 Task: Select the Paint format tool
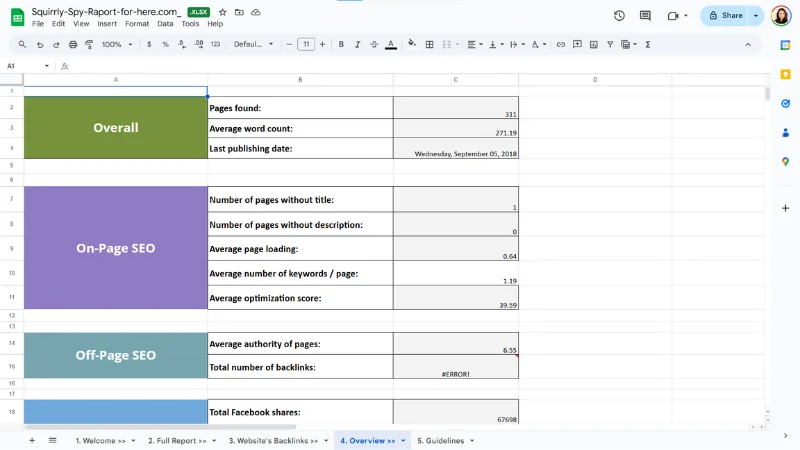[90, 45]
